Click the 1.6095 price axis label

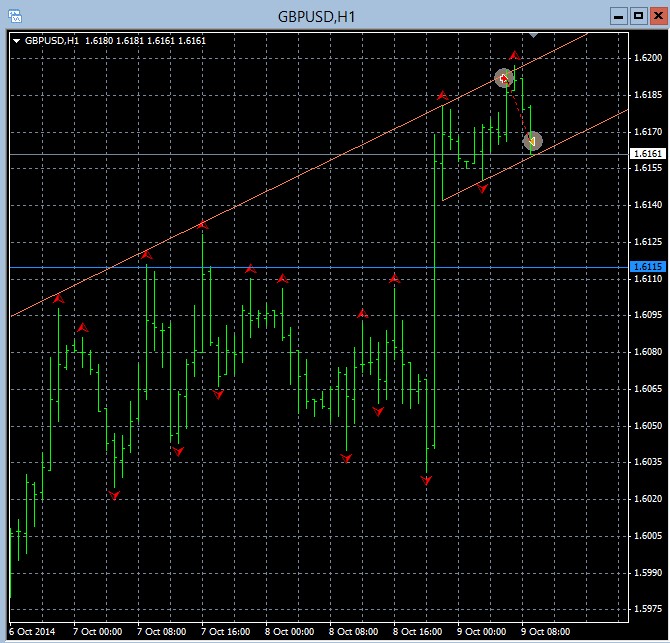point(648,315)
